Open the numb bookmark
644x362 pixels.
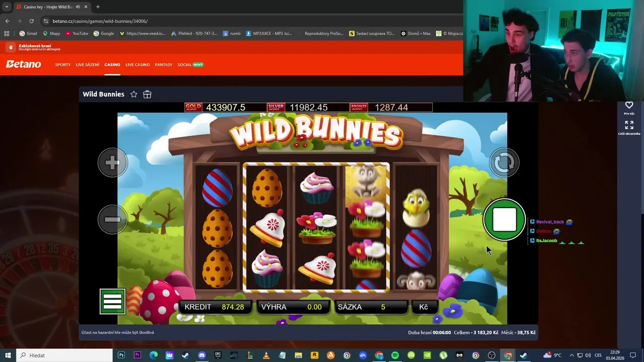coord(232,34)
